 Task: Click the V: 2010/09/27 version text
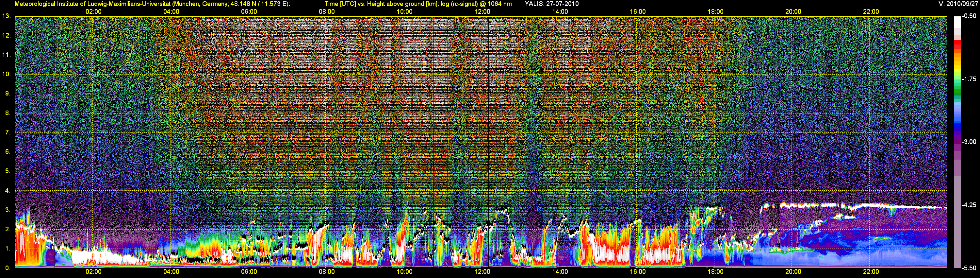click(957, 4)
